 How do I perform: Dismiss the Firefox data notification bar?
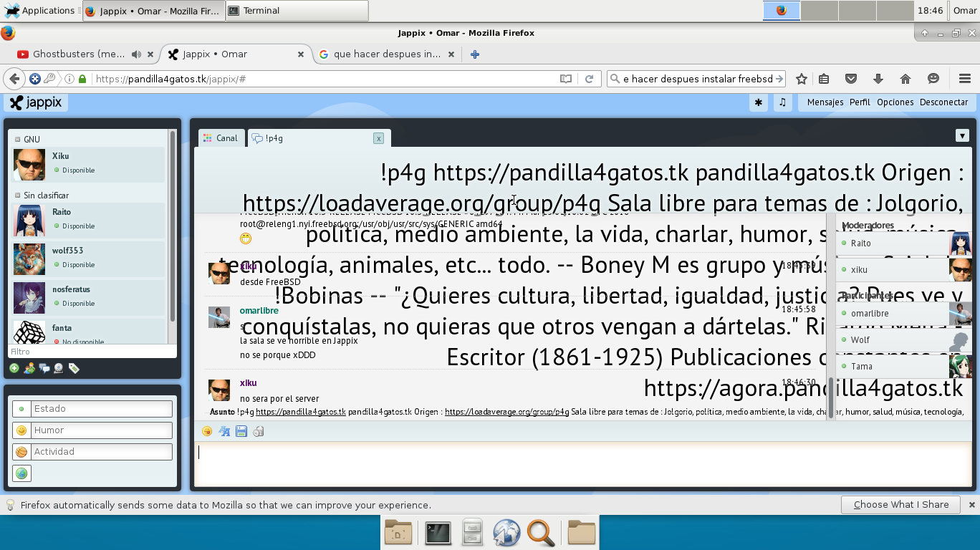click(971, 505)
